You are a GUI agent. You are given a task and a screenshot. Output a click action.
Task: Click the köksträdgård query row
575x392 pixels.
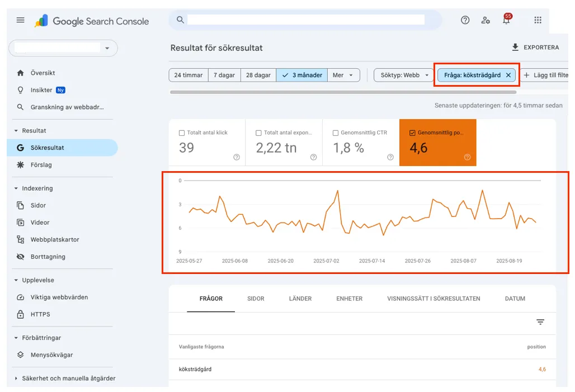[x=362, y=369]
